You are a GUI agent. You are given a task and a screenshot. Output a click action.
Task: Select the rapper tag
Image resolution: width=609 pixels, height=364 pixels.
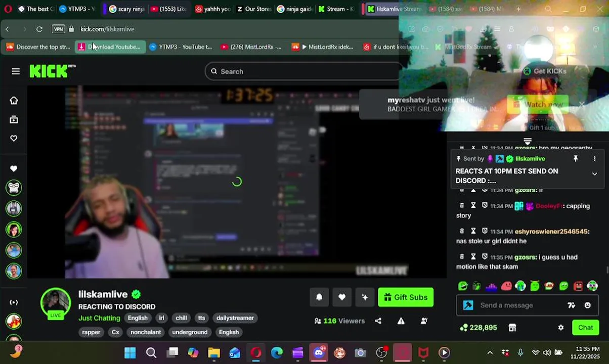[x=91, y=332]
